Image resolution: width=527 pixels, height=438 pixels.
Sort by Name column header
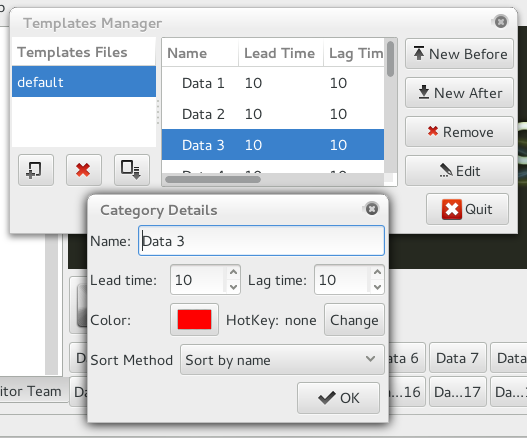(200, 53)
